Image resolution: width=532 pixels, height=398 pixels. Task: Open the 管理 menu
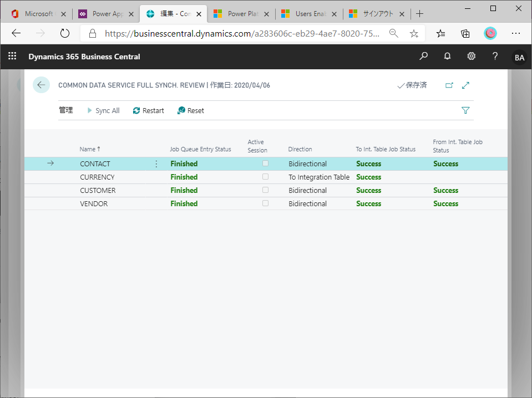tap(66, 110)
